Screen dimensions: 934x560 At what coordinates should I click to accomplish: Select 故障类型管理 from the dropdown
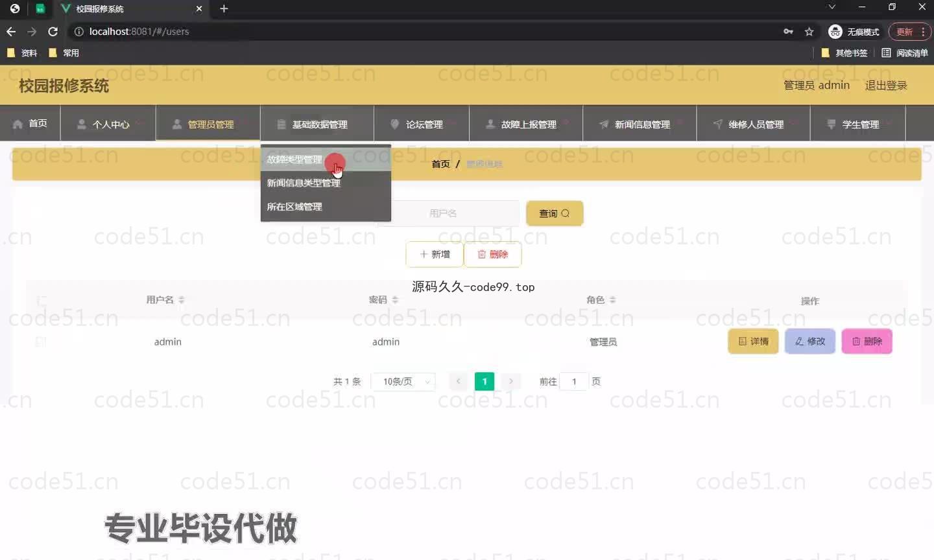[326, 159]
